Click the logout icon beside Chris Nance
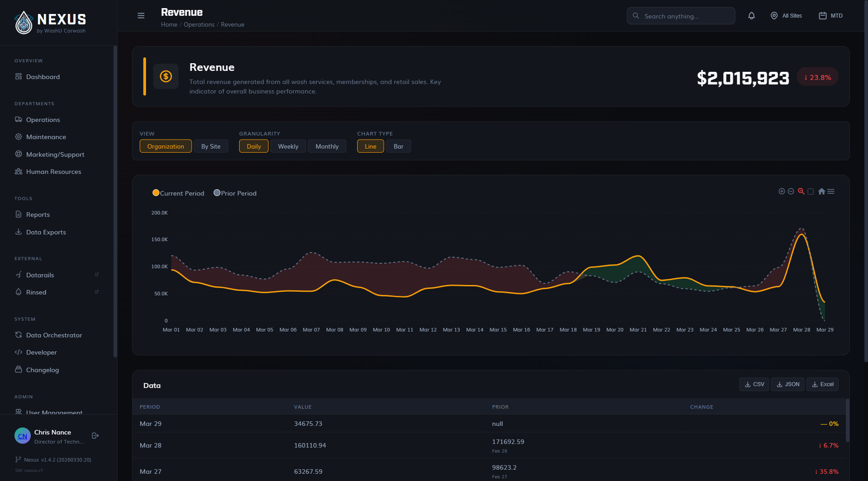This screenshot has width=868, height=481. coord(95,436)
